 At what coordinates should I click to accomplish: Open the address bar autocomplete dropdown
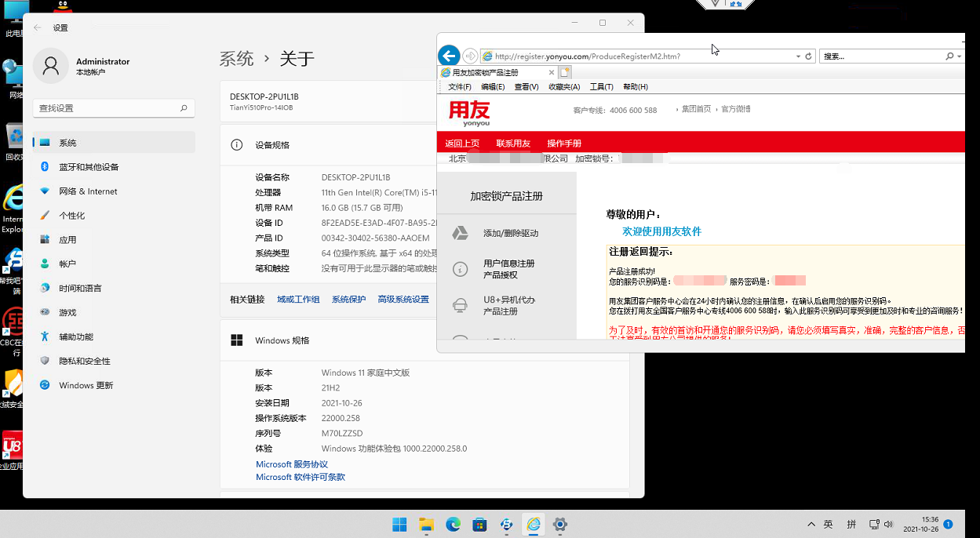tap(798, 56)
